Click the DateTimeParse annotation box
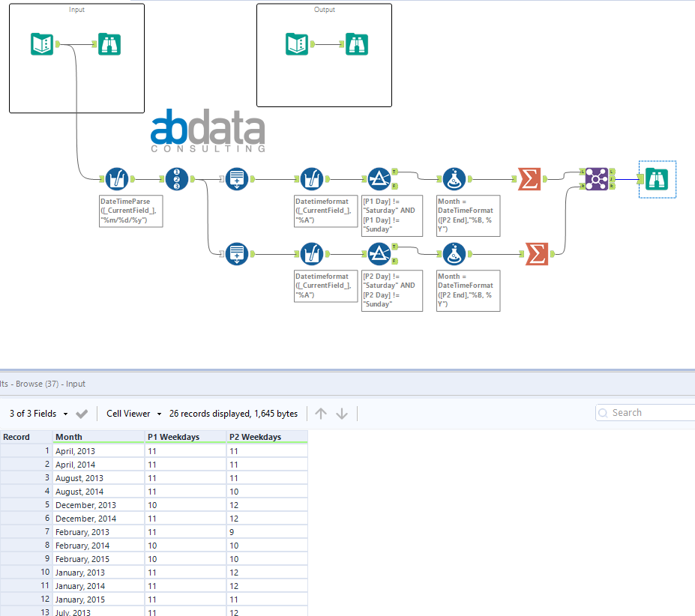The image size is (695, 616). (131, 211)
